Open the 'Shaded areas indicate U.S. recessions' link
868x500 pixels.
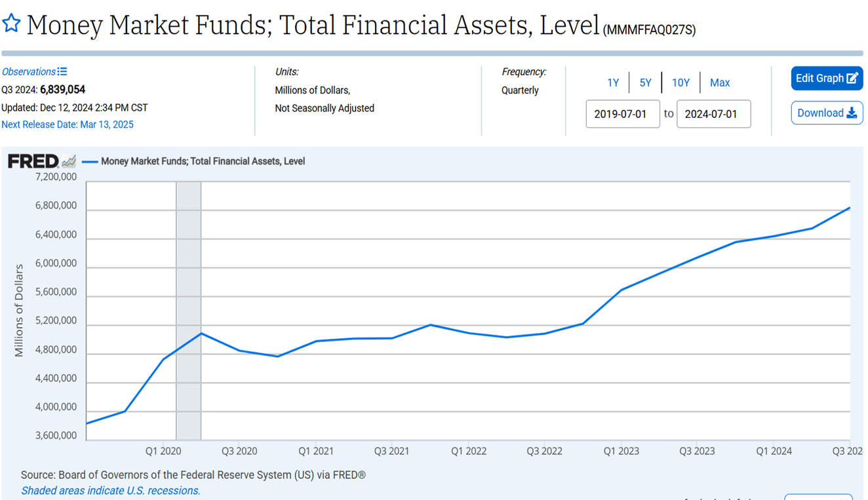(111, 490)
